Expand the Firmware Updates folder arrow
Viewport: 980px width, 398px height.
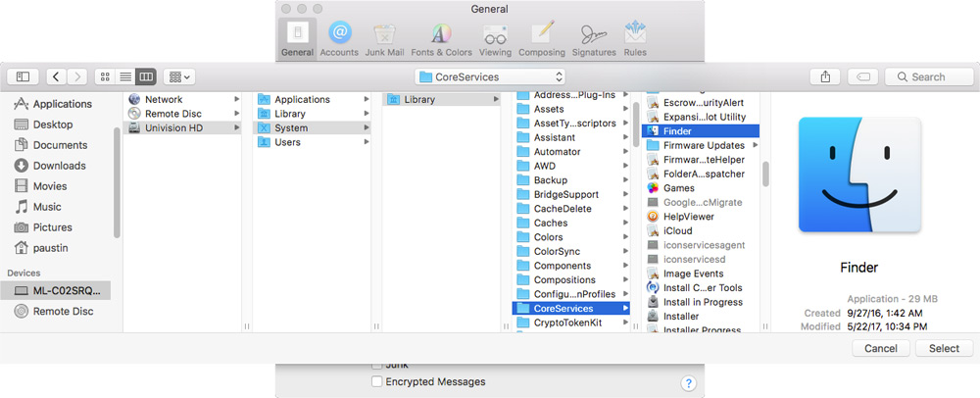[x=755, y=146]
